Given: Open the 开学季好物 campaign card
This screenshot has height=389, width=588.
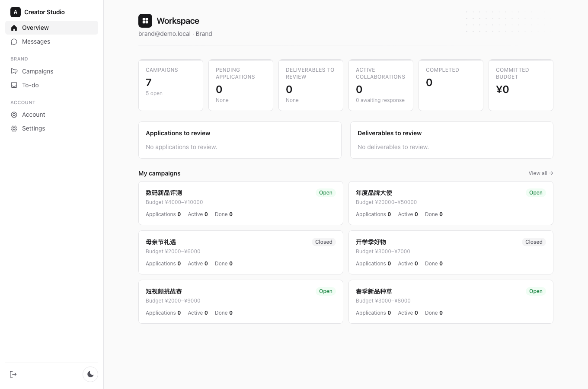Looking at the screenshot, I should point(451,252).
